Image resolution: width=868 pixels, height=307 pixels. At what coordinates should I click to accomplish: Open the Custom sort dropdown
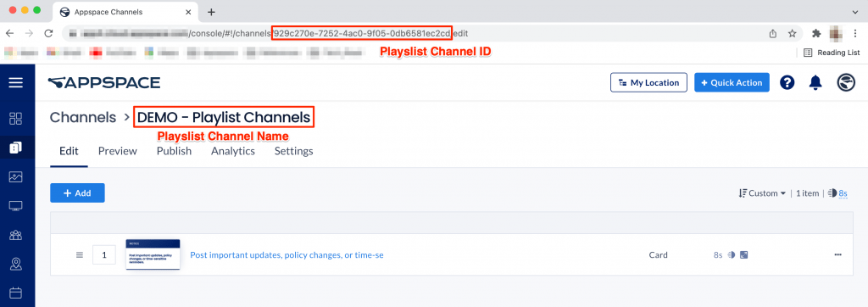(762, 193)
